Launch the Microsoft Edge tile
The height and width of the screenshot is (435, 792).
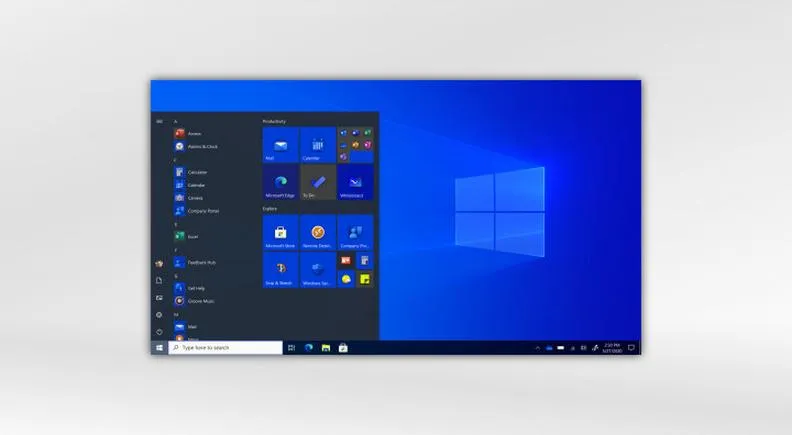280,182
